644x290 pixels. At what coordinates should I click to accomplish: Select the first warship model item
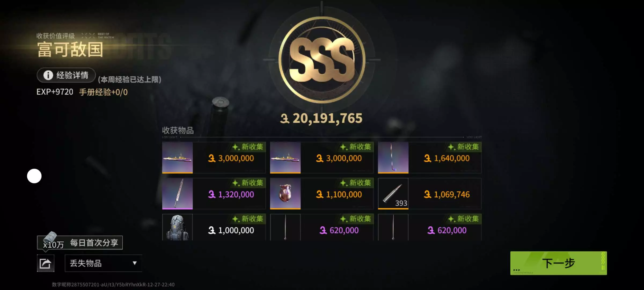(x=177, y=158)
